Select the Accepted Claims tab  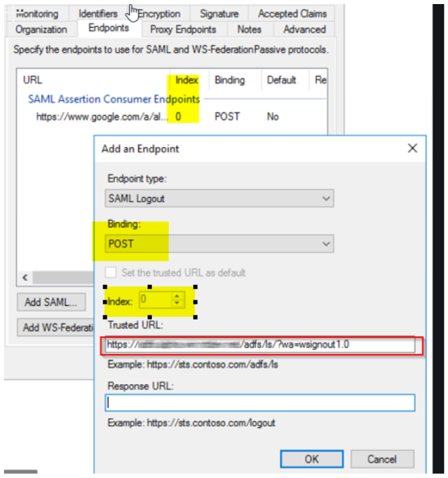(x=292, y=14)
